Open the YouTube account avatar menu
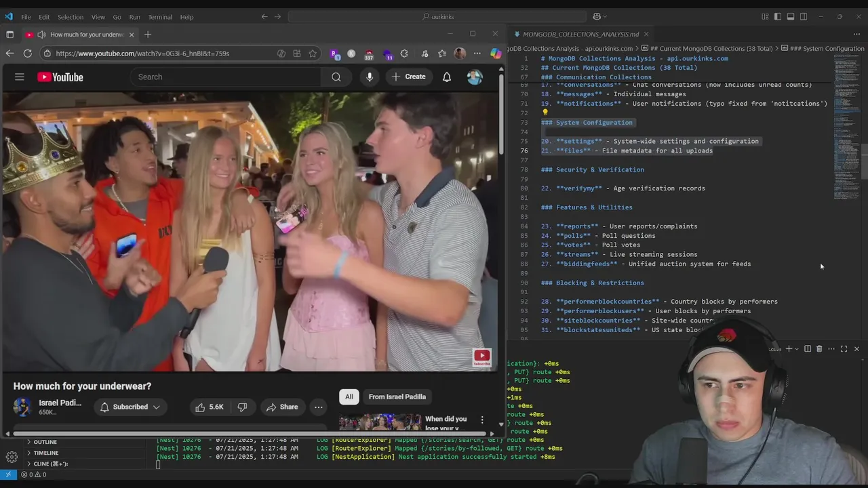Screen dimensions: 868x488 coord(475,77)
